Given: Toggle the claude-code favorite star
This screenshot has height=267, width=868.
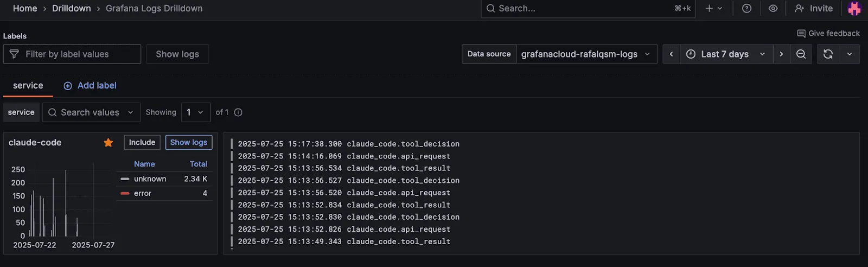Looking at the screenshot, I should tap(108, 142).
